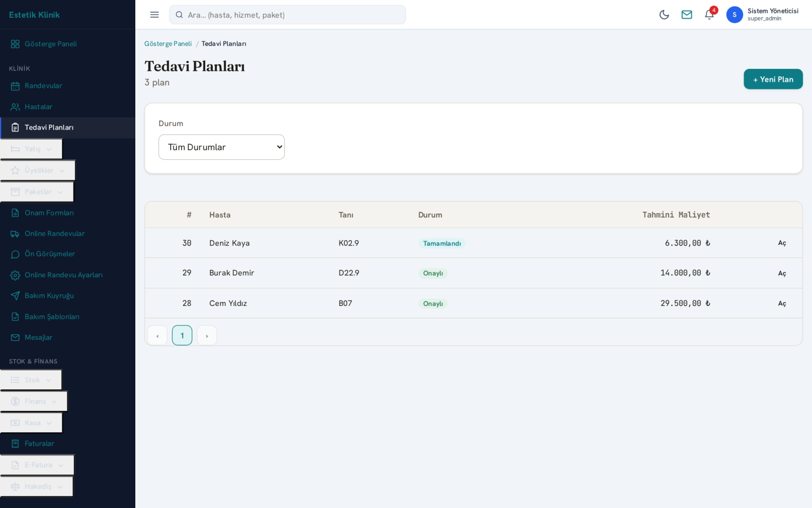
Task: Open the Tüm Durumlar status dropdown
Action: coord(221,147)
